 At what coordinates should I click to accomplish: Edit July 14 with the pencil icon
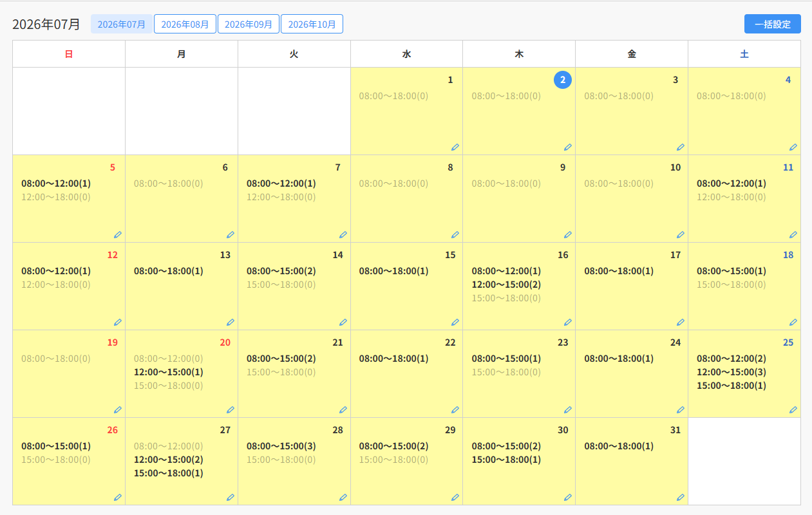[343, 322]
